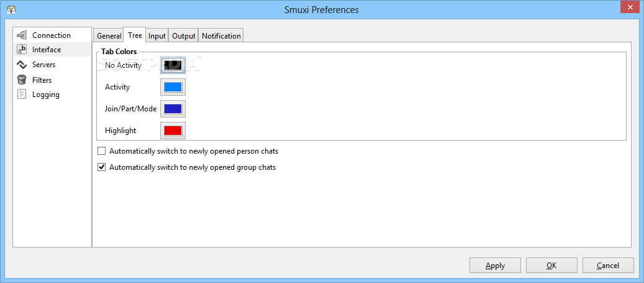Click the 'Activity' label text
This screenshot has width=644, height=283.
[117, 87]
